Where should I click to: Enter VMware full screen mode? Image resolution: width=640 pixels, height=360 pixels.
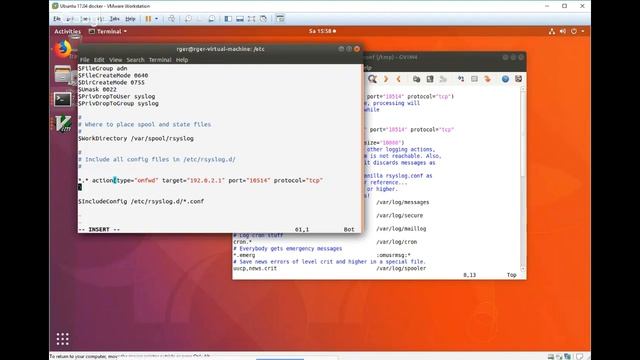[x=251, y=19]
